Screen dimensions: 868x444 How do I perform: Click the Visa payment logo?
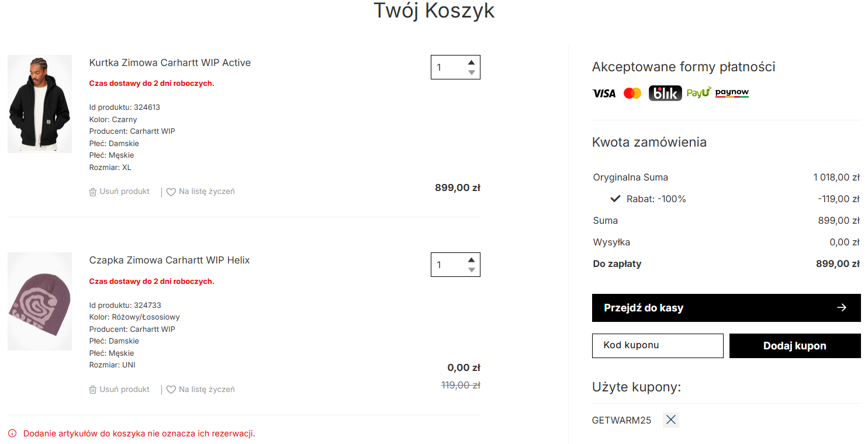point(604,93)
